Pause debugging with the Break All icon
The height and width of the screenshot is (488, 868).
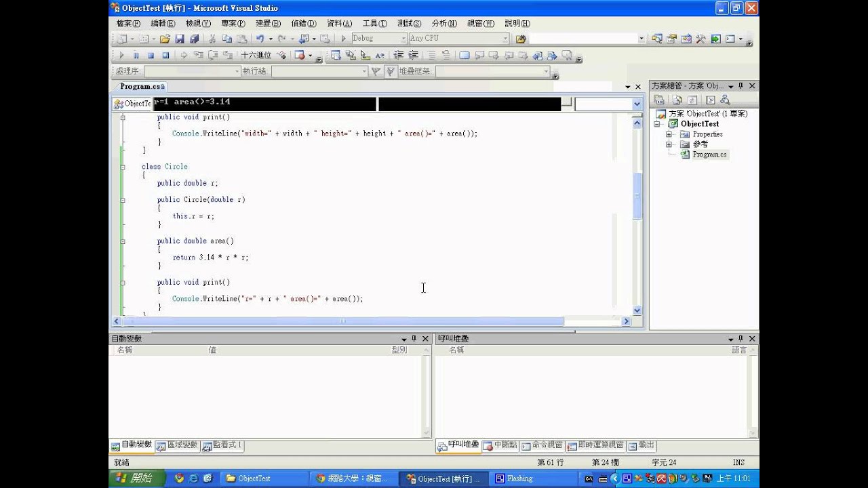pyautogui.click(x=136, y=56)
